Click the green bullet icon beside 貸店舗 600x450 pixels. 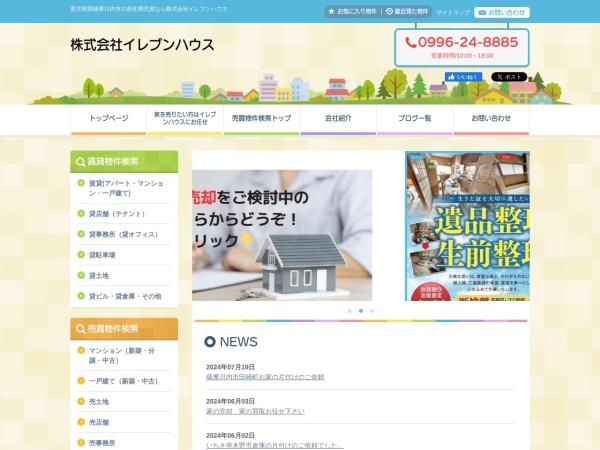pyautogui.click(x=81, y=213)
